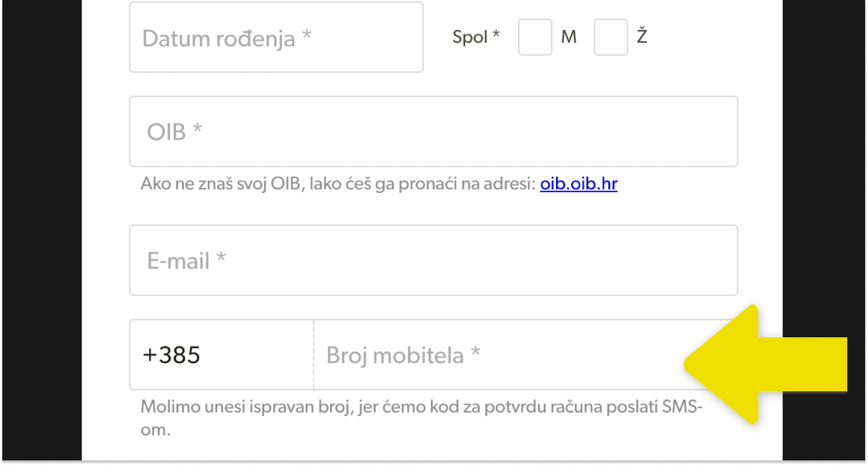The width and height of the screenshot is (868, 465).
Task: Check the M gender checkbox
Action: [535, 37]
